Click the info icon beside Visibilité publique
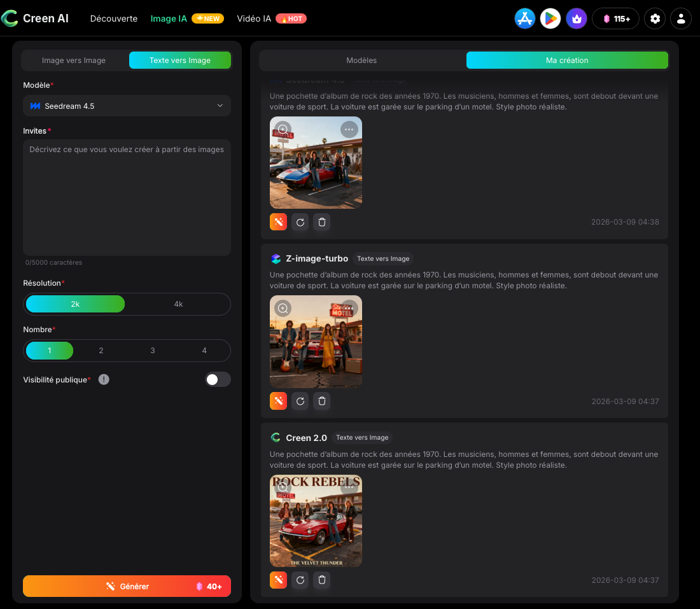 pyautogui.click(x=104, y=379)
